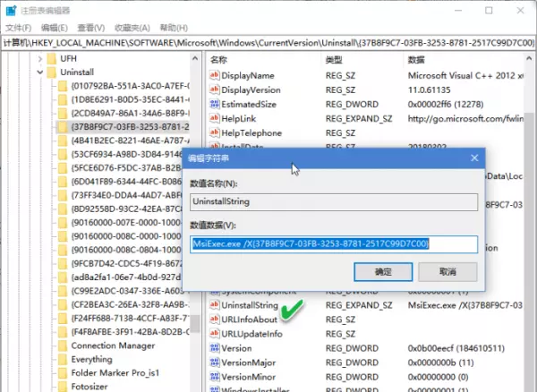Select the UFH folder icon
This screenshot has width=537, height=392.
coord(51,58)
